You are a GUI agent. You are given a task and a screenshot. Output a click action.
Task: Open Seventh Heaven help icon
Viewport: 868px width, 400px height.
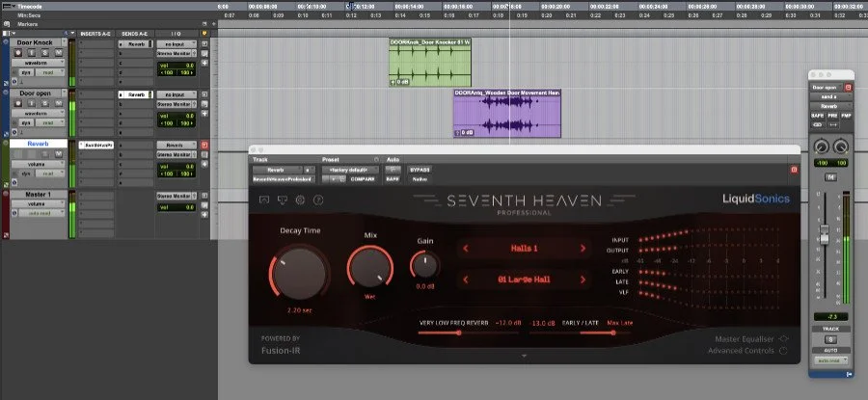318,200
